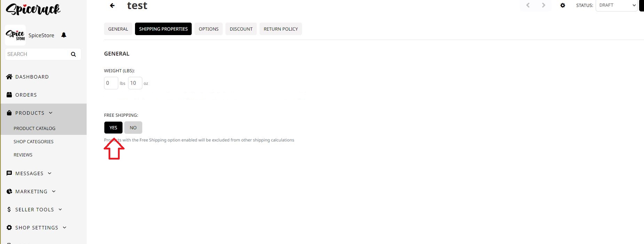Open the SpiceStore shop avatar
Viewport: 644px width, 244px height.
click(x=15, y=35)
